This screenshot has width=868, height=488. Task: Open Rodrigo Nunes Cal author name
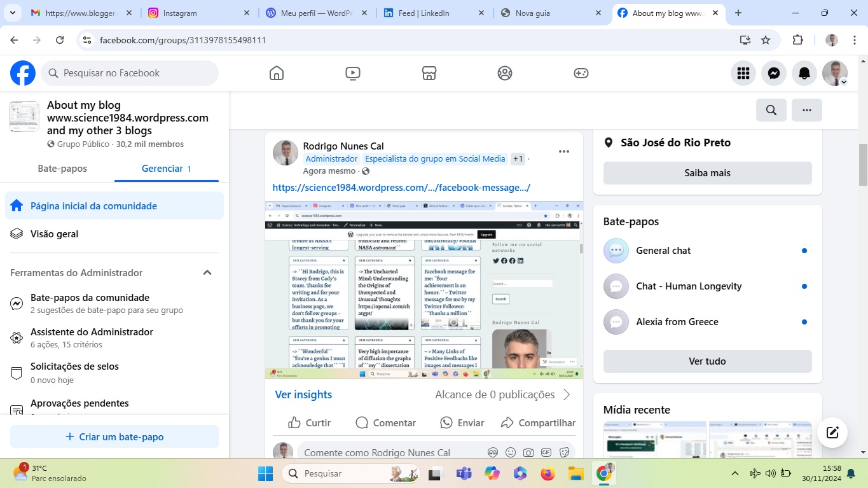(343, 146)
